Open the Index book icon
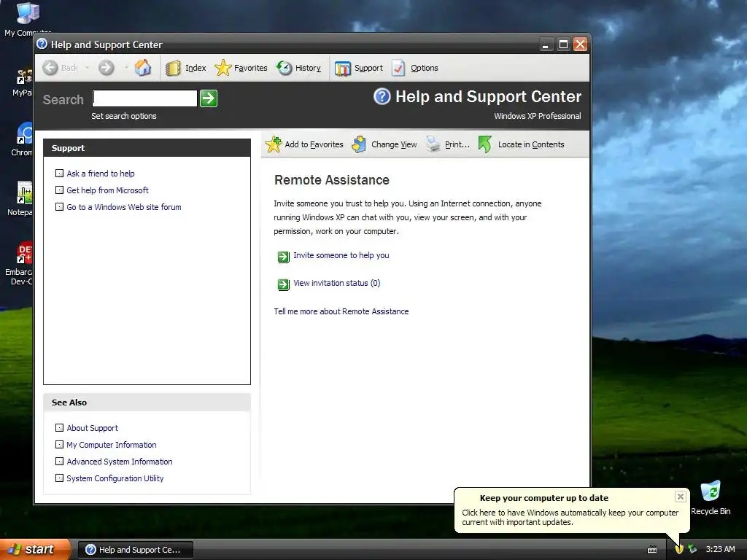 tap(173, 68)
